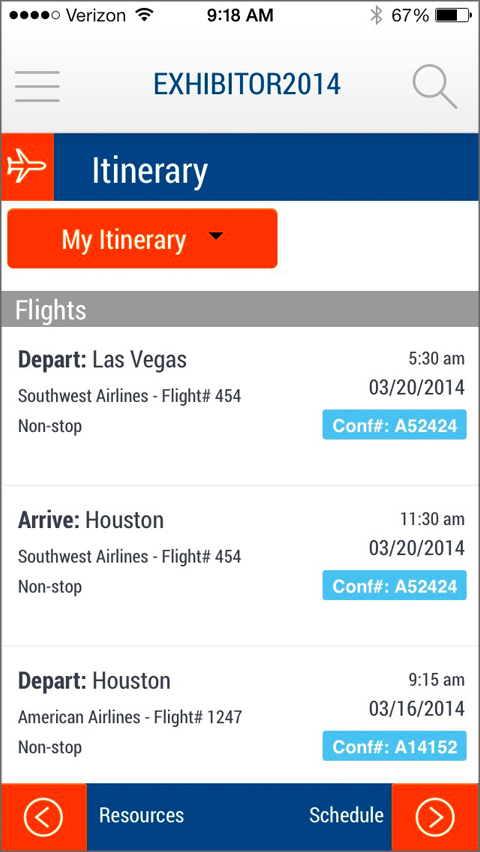The height and width of the screenshot is (852, 480).
Task: Expand the My Itinerary dropdown
Action: [142, 239]
